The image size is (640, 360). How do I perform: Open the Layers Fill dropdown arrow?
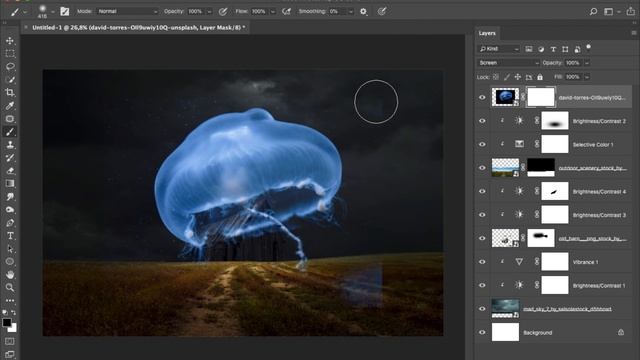pos(587,77)
